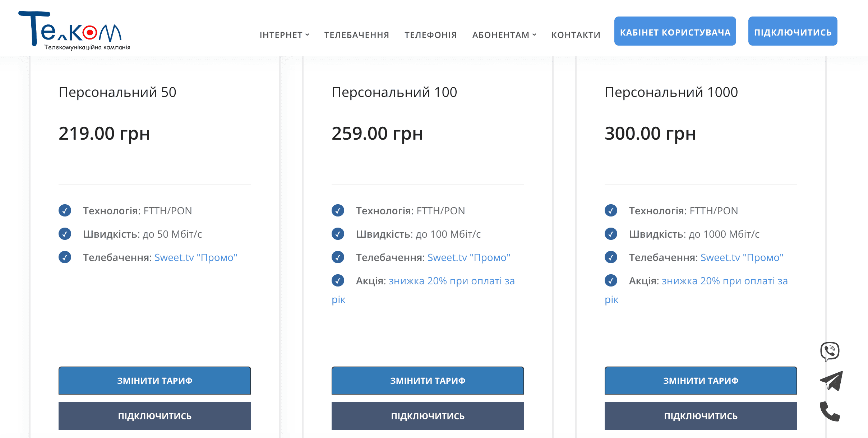Open the ТЕЛЕБАЧЕННЯ menu item

[x=357, y=35]
